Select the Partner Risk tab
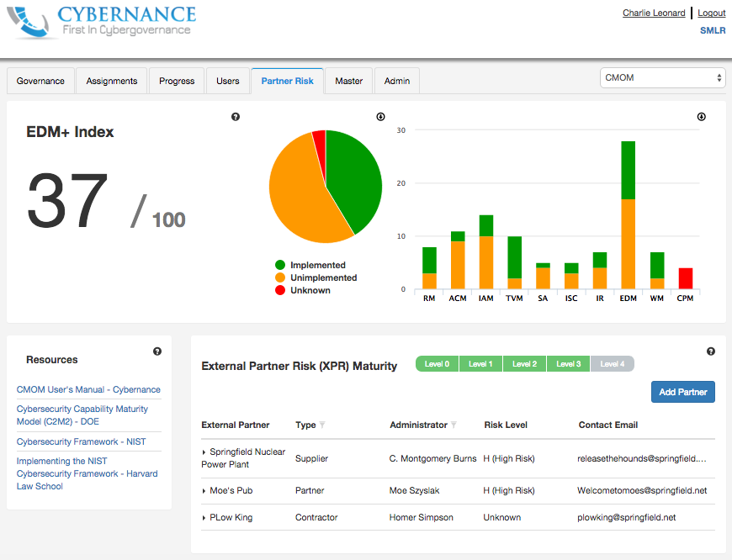 coord(288,82)
